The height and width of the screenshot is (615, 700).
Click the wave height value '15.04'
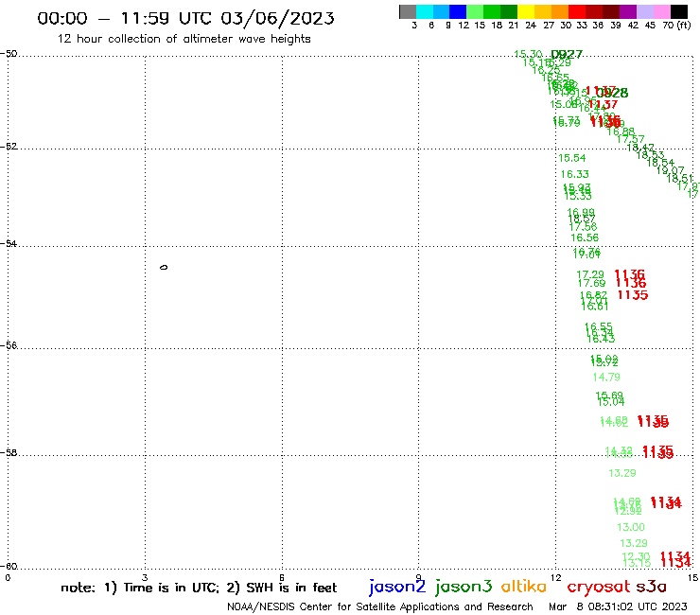(x=611, y=402)
